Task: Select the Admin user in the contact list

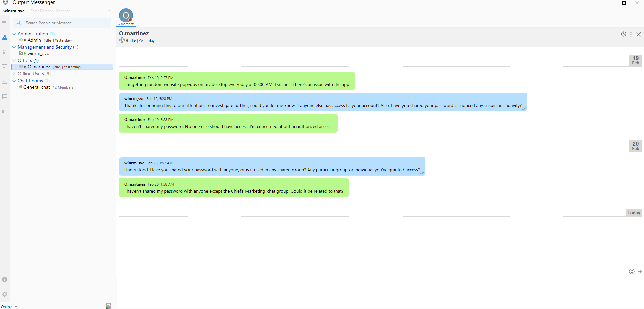Action: pos(34,40)
